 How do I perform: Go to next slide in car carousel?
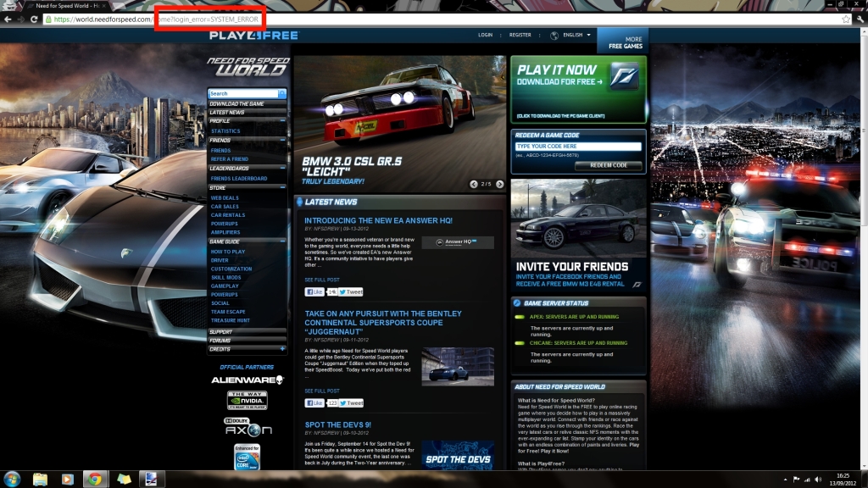pos(500,184)
